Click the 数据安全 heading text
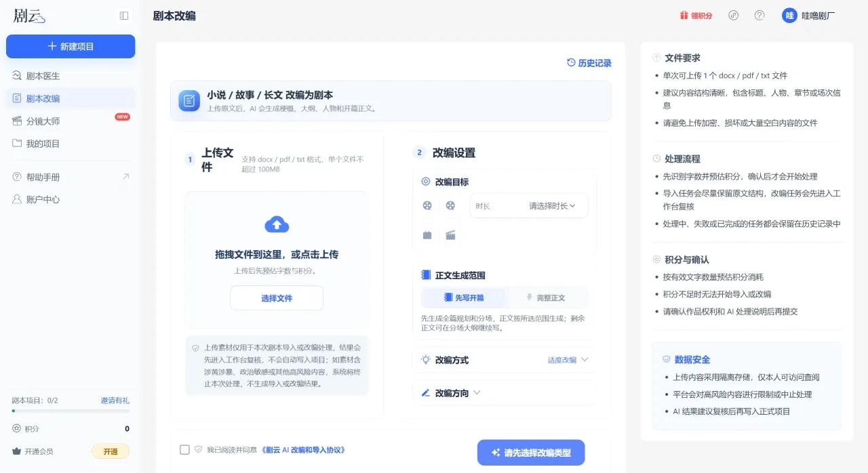868x473 pixels. pos(692,359)
